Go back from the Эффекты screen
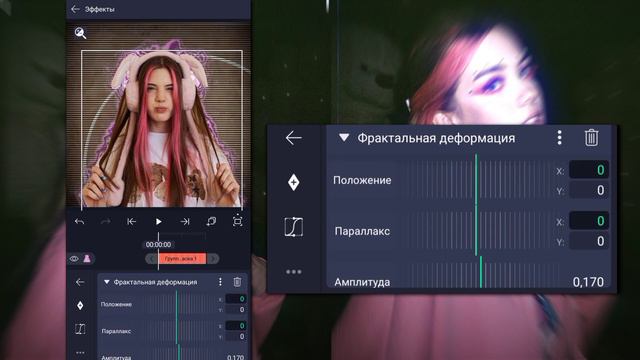This screenshot has width=640, height=360. click(x=75, y=9)
